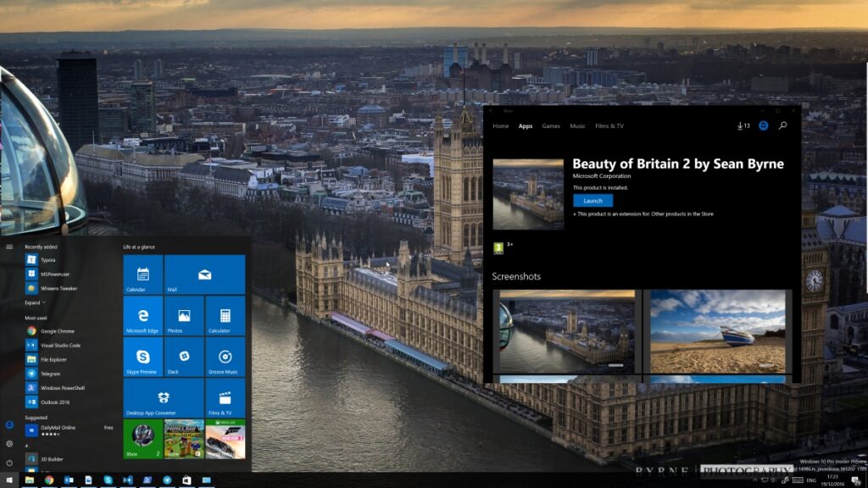Click the Power icon in the Start menu
The image size is (868, 488).
click(x=8, y=463)
